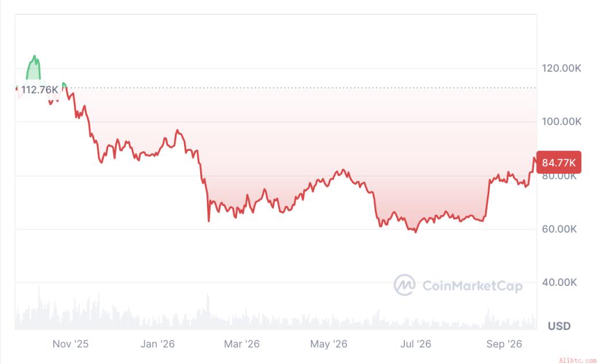This screenshot has height=364, width=598.
Task: Click the 60.00K price axis label
Action: pos(559,229)
